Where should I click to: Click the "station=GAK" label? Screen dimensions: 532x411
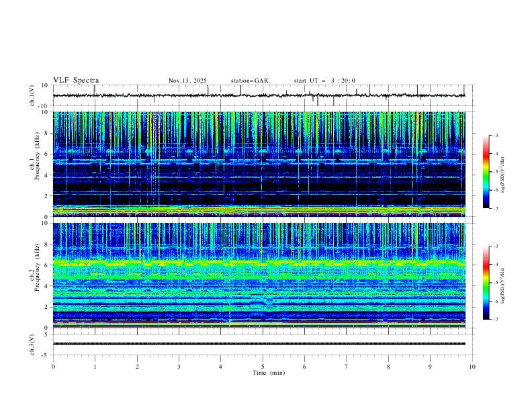point(250,81)
